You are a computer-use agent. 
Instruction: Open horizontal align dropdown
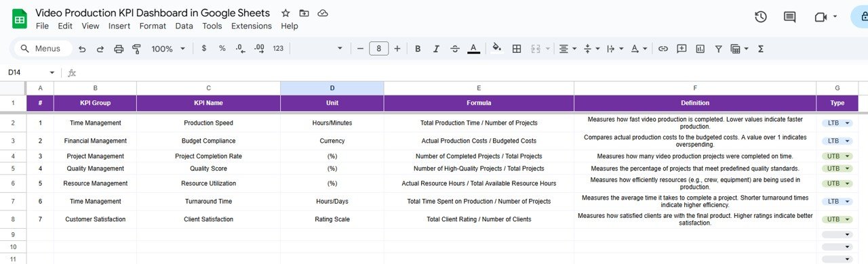tap(567, 49)
